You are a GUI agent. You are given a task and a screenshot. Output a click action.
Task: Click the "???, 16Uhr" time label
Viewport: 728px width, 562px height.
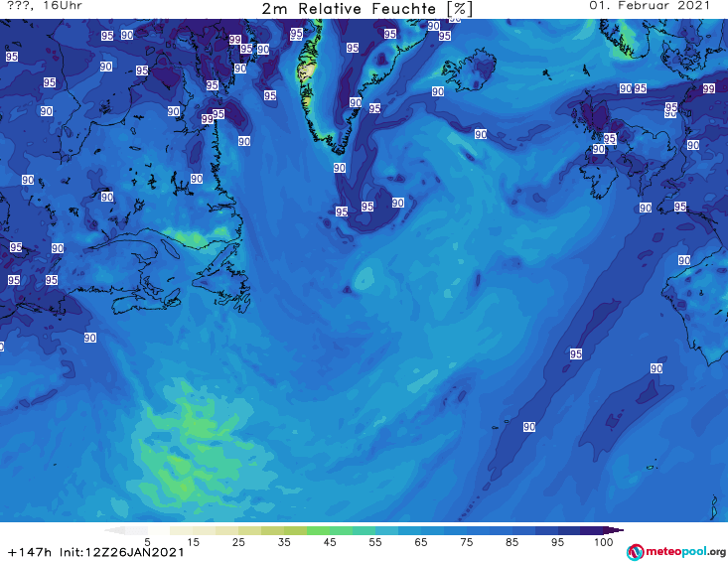[x=44, y=6]
